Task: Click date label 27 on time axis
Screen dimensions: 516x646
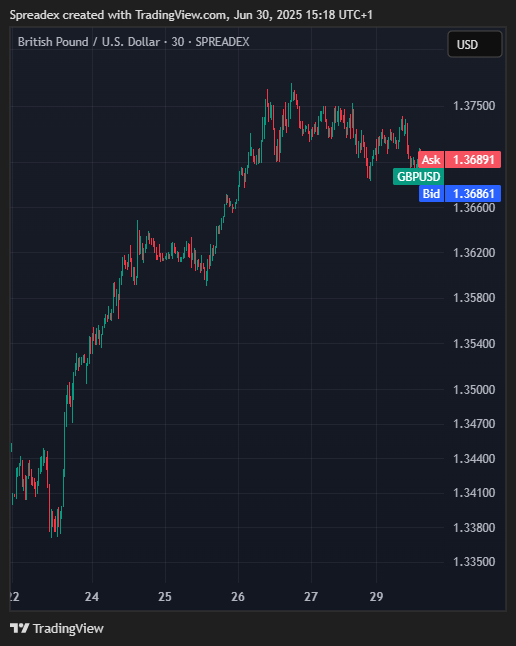Action: (x=311, y=597)
